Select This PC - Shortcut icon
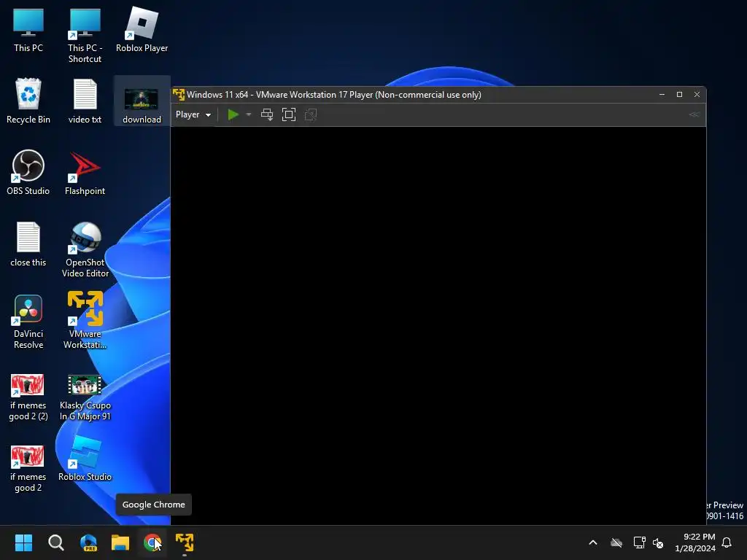 (x=85, y=36)
